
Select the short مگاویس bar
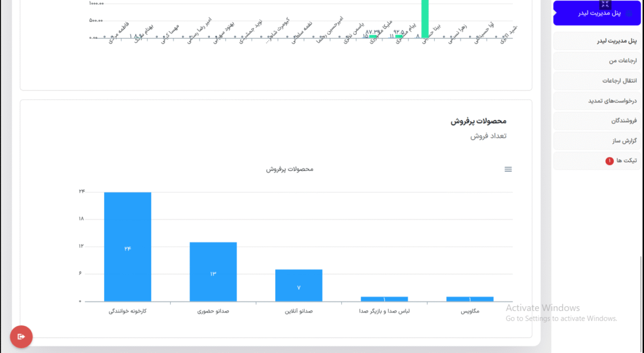[x=470, y=299]
